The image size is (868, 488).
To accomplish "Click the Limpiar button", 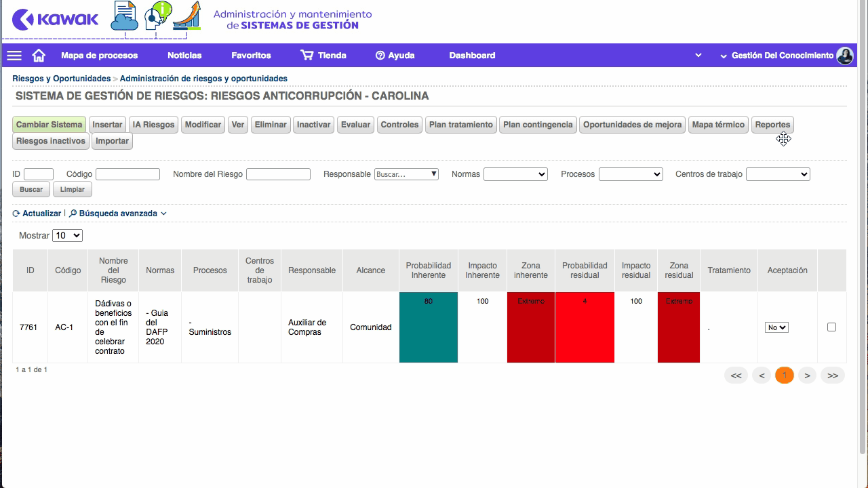I will click(73, 190).
